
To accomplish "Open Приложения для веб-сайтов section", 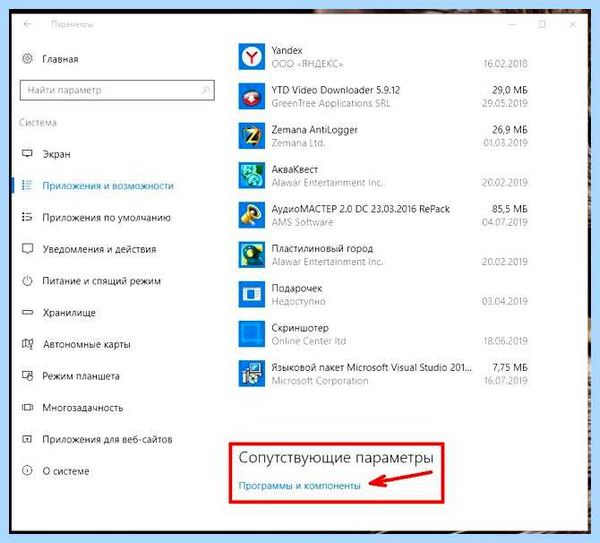I will tap(107, 439).
